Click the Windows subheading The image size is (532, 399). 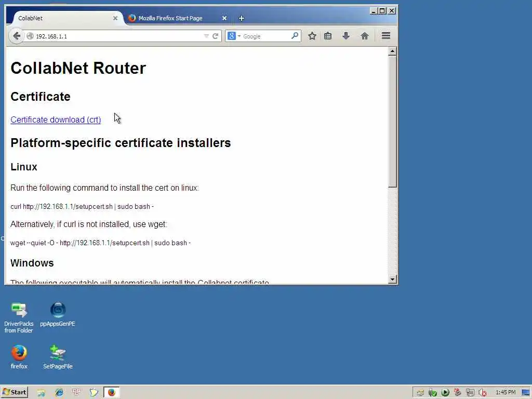click(32, 263)
